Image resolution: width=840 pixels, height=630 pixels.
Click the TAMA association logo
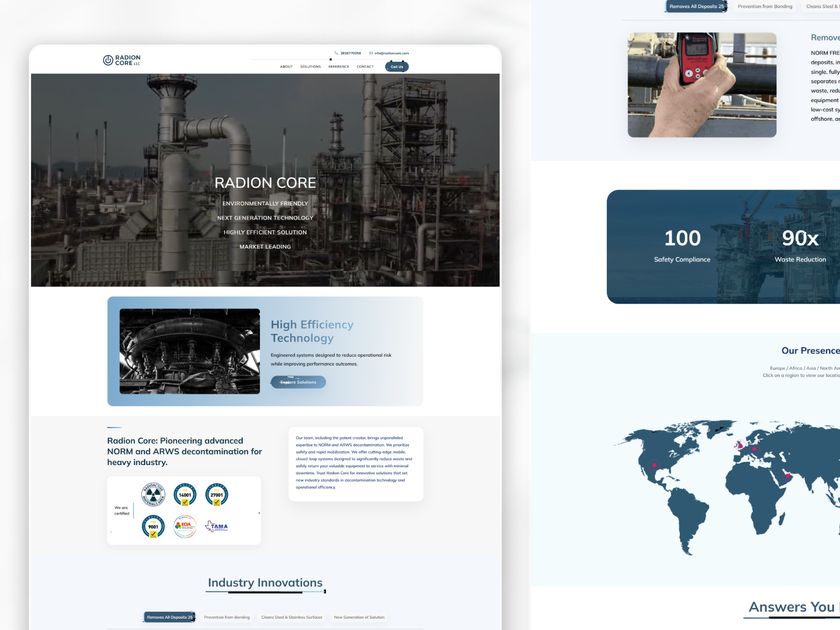[217, 526]
